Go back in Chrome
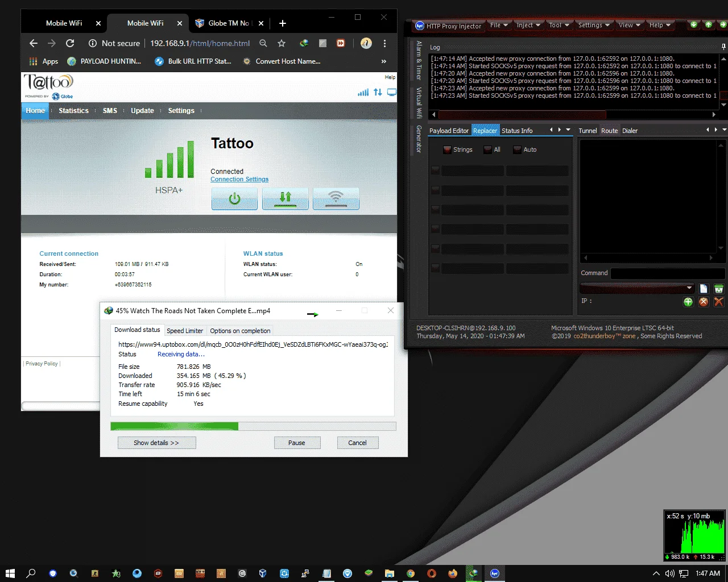The height and width of the screenshot is (582, 728). [34, 43]
